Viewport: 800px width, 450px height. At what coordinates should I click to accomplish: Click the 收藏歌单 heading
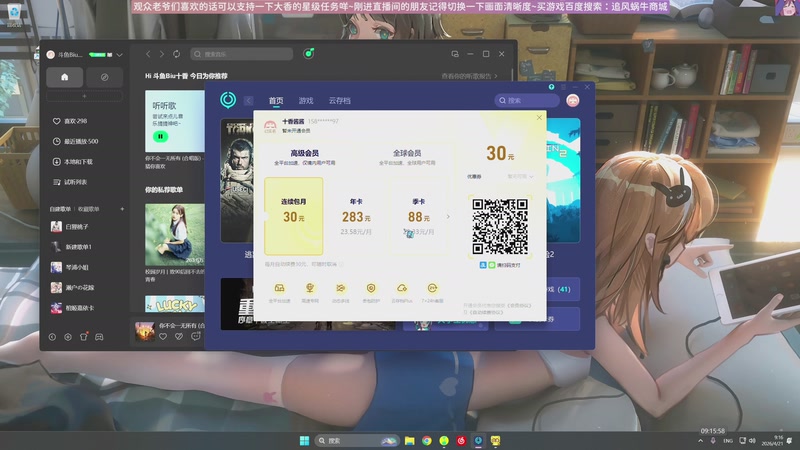click(x=89, y=209)
